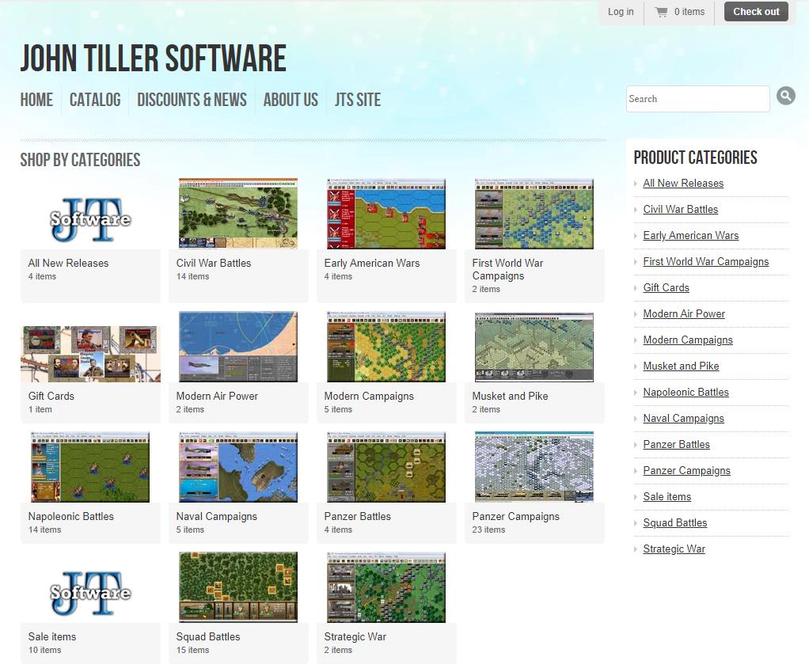The height and width of the screenshot is (672, 809).
Task: Select First World War Campaigns in sidebar
Action: tap(706, 261)
